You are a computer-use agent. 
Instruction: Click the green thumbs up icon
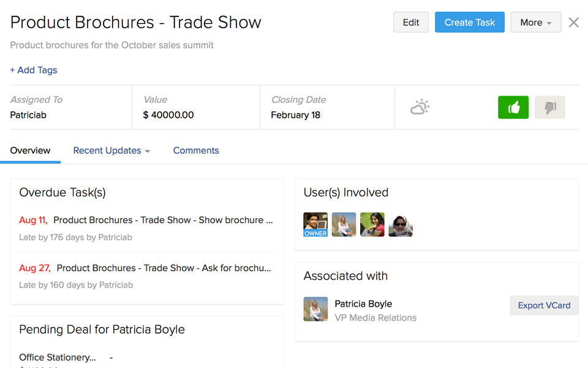tap(513, 107)
